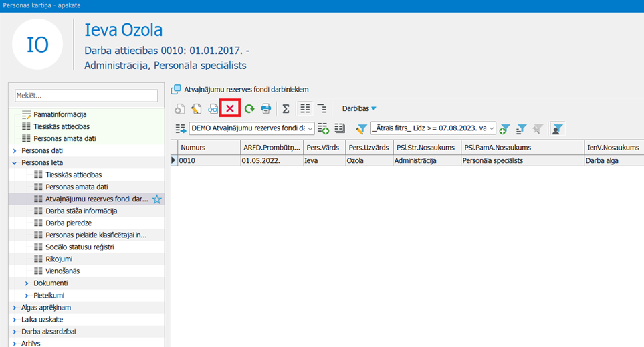Expand the Dokumenti node
The height and width of the screenshot is (347, 644).
pyautogui.click(x=27, y=283)
